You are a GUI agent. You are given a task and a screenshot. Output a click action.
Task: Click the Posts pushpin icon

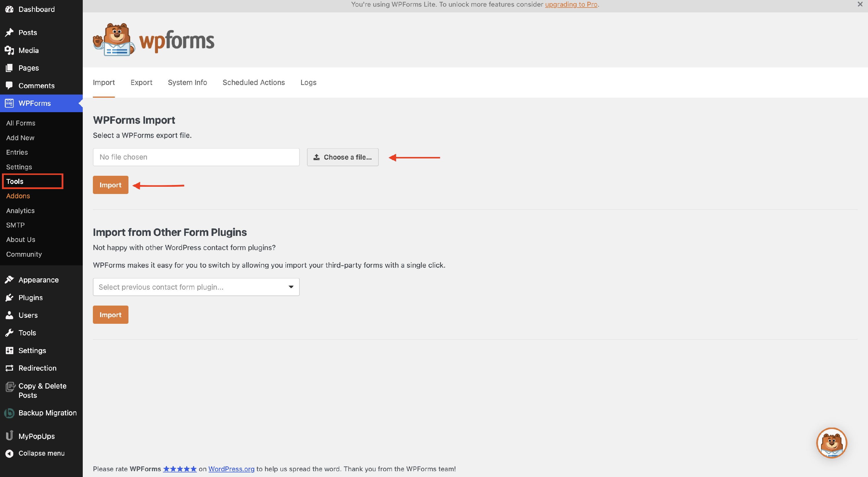click(x=10, y=32)
